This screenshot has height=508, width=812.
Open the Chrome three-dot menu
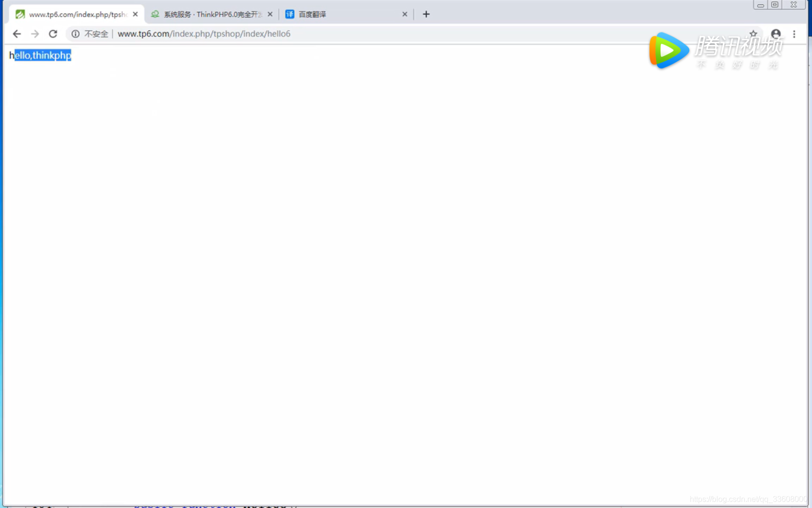click(794, 34)
